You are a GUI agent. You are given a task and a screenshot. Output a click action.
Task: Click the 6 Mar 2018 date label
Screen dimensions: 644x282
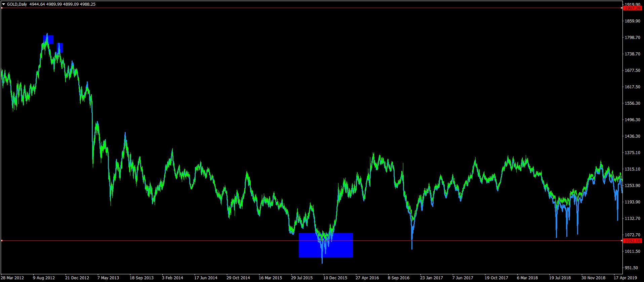tap(527, 278)
